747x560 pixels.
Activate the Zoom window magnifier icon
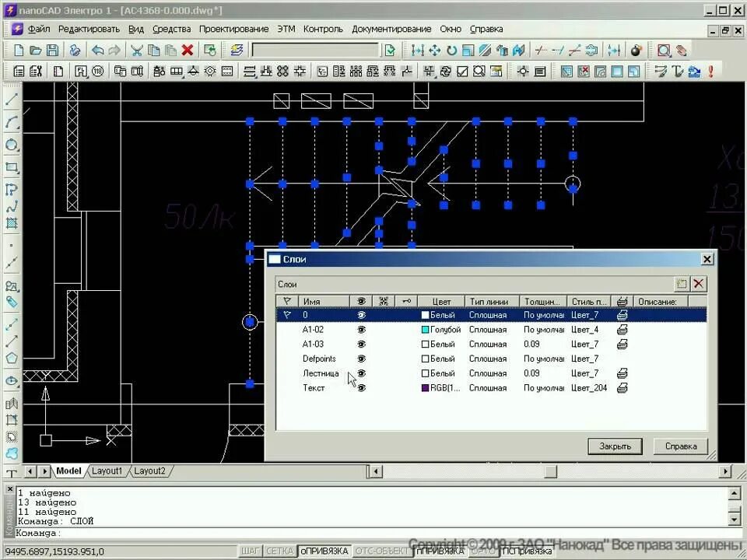[664, 50]
